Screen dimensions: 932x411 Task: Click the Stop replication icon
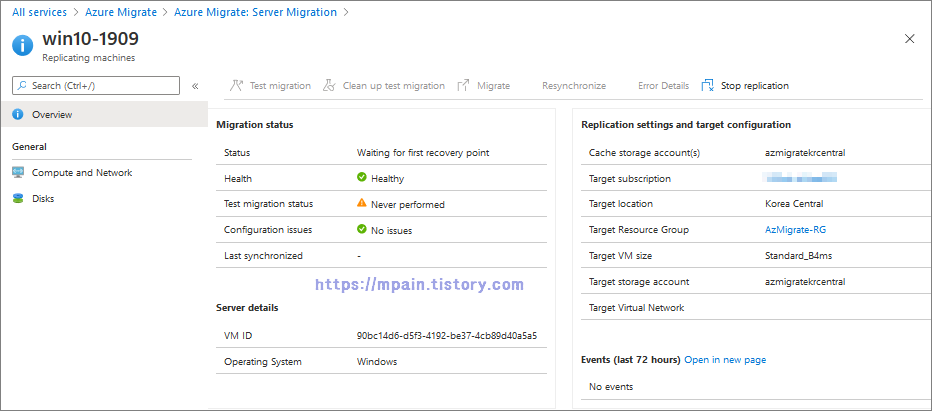tap(707, 86)
